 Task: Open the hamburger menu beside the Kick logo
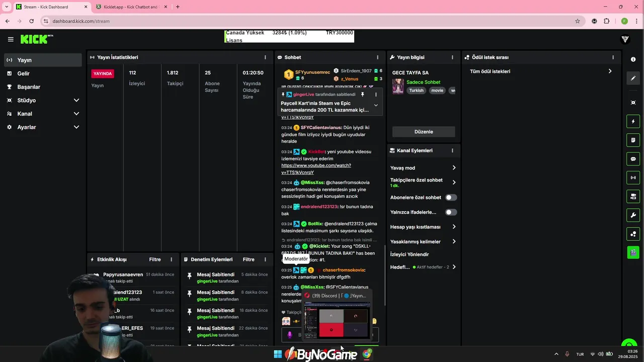[x=11, y=39]
